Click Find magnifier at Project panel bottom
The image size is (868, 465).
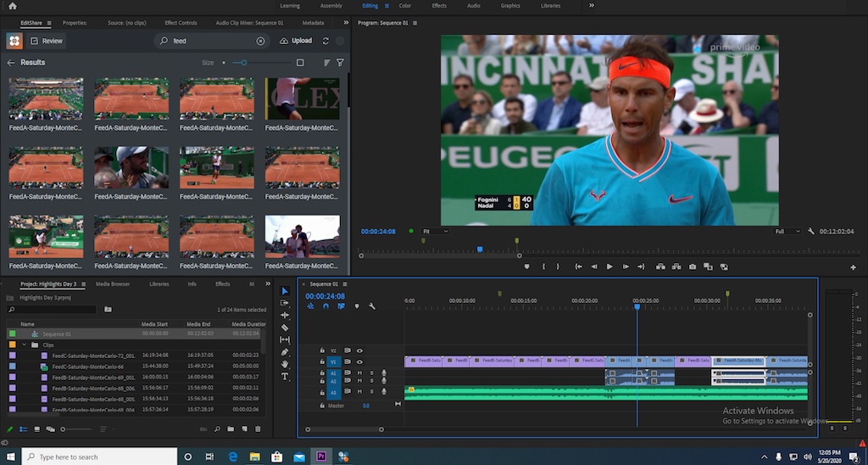coord(217,429)
